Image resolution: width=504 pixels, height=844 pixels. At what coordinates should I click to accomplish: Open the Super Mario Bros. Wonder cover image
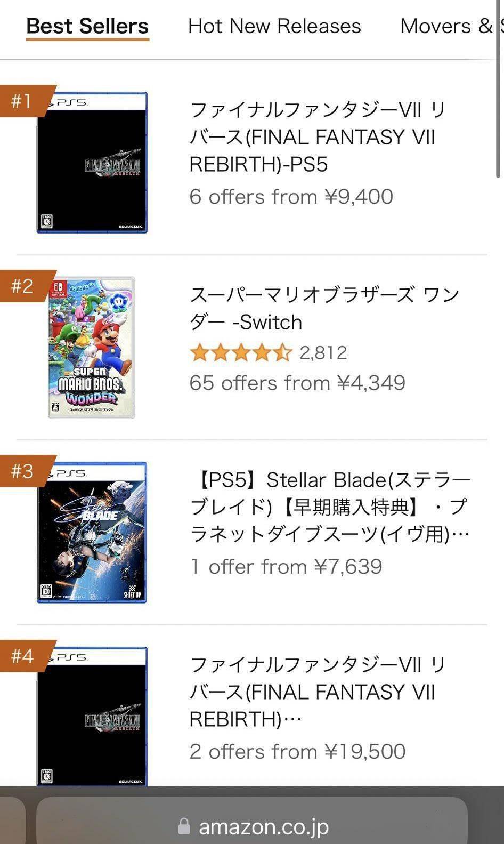(92, 347)
